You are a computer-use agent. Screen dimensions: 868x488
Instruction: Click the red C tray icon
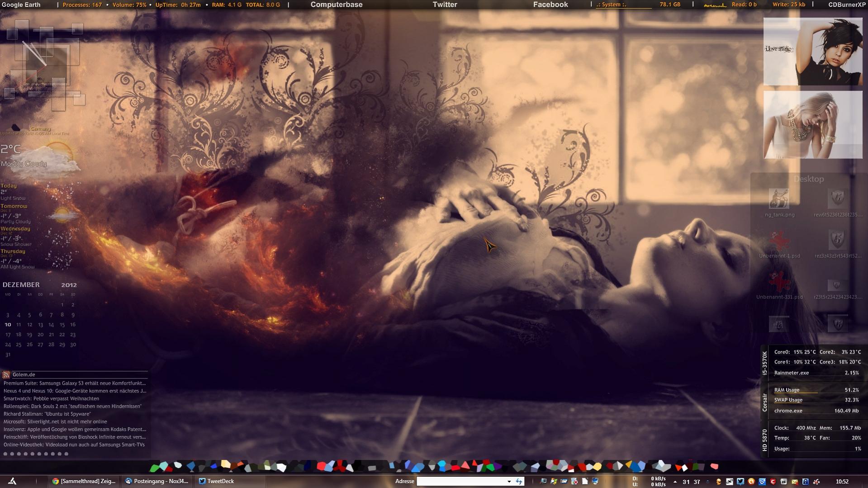tap(773, 482)
